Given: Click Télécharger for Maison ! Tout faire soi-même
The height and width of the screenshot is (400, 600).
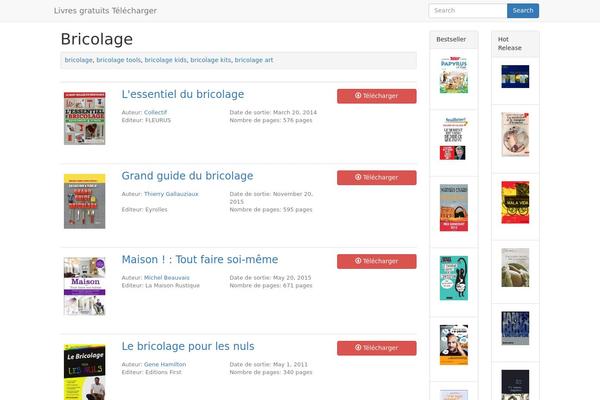Looking at the screenshot, I should (x=377, y=261).
